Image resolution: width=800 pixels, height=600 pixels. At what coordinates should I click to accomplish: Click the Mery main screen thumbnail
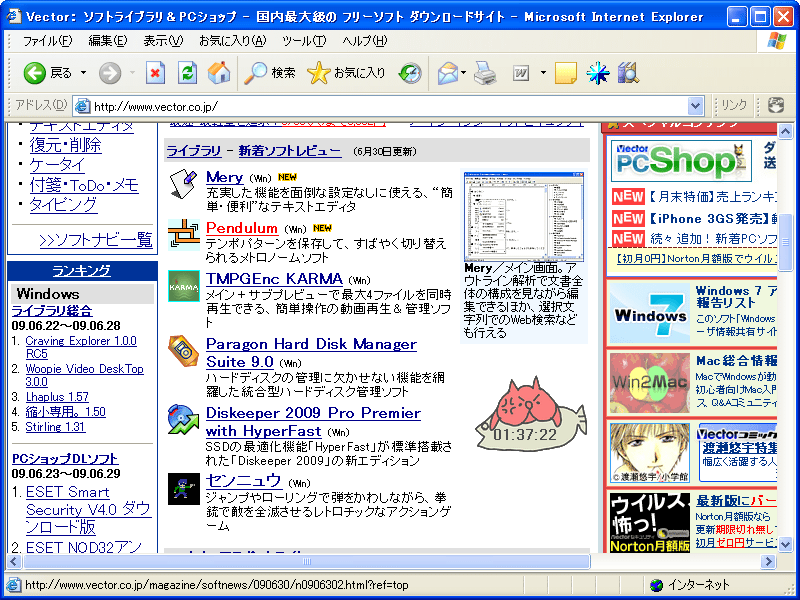pos(524,216)
